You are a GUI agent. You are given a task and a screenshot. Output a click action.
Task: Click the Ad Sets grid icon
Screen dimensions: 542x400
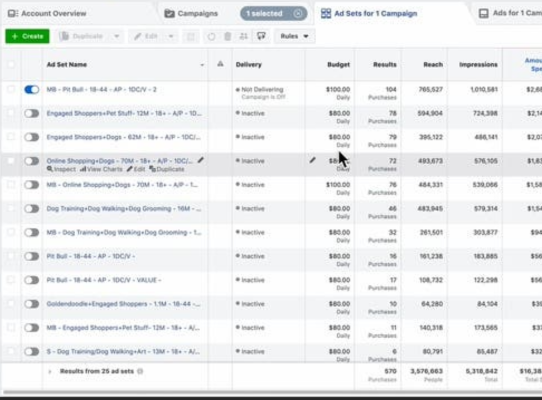326,13
